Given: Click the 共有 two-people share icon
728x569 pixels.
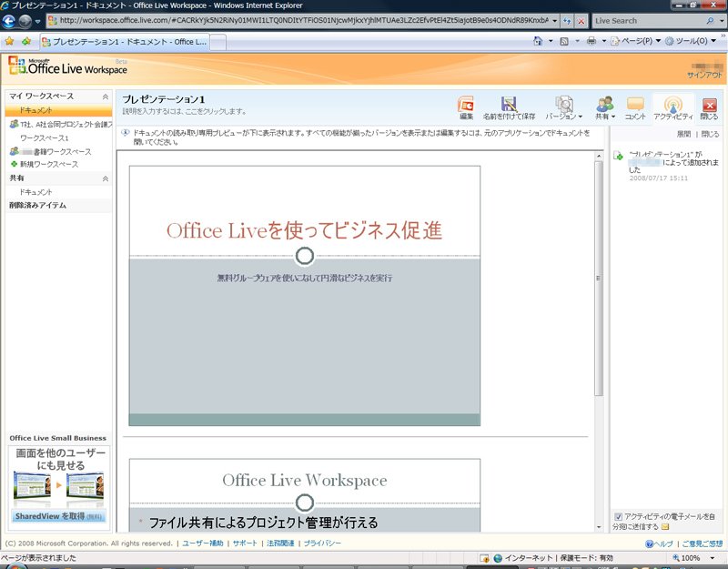Looking at the screenshot, I should tap(605, 104).
